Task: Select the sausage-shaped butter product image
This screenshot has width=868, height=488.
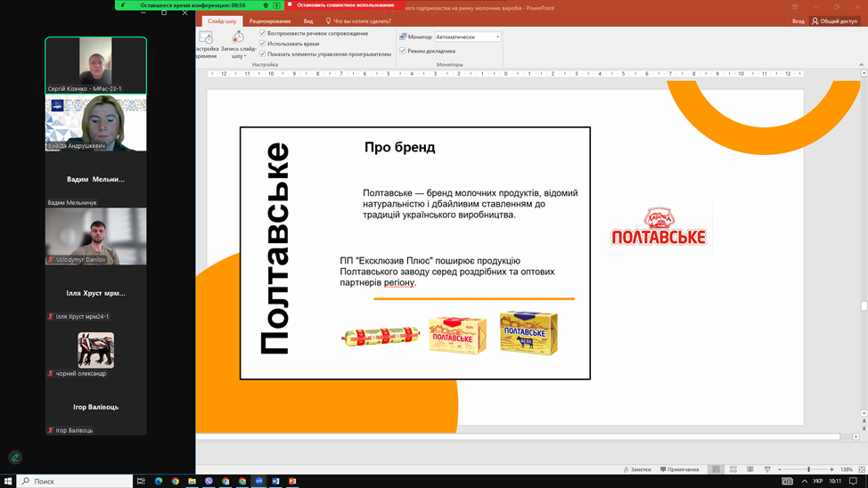Action: 381,336
